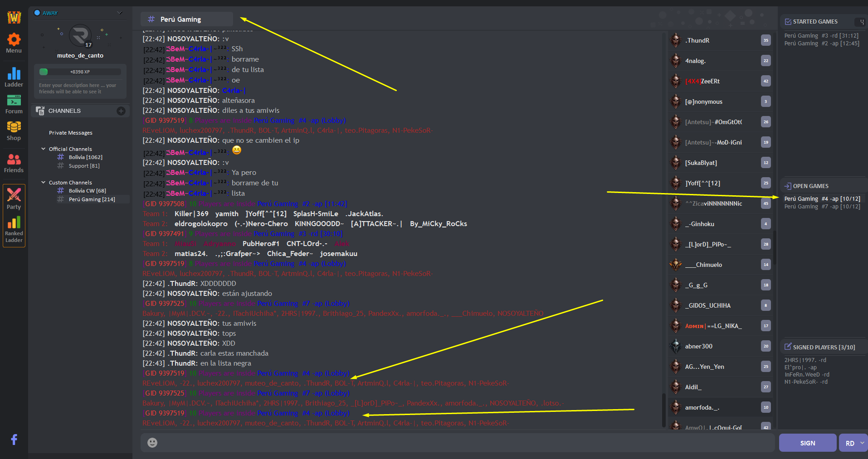Select user [SukaBlyat] in list

point(720,163)
